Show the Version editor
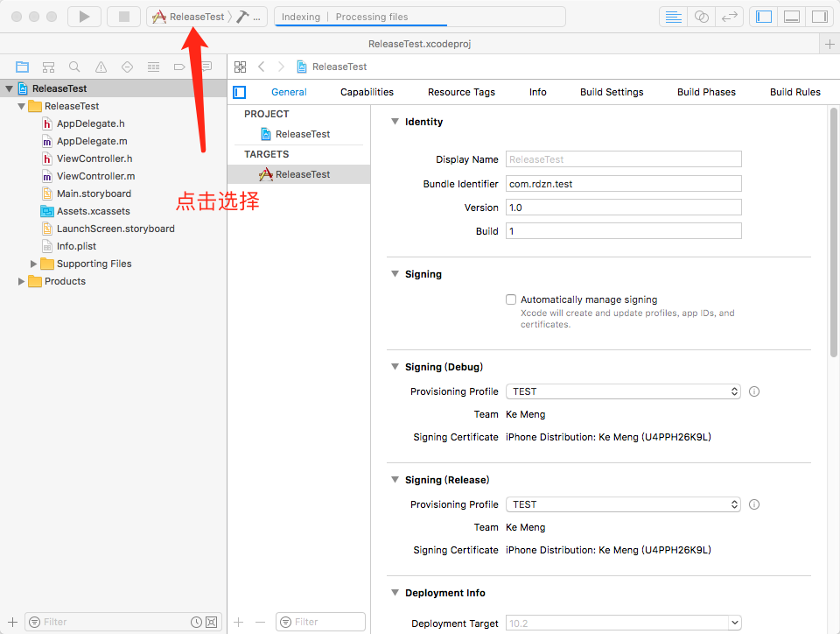 729,17
